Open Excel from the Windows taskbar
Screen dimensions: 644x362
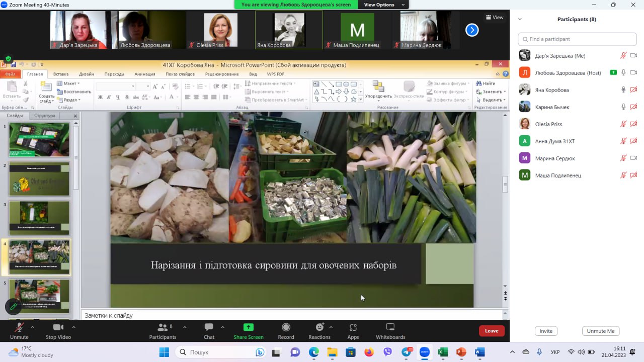coord(442,352)
